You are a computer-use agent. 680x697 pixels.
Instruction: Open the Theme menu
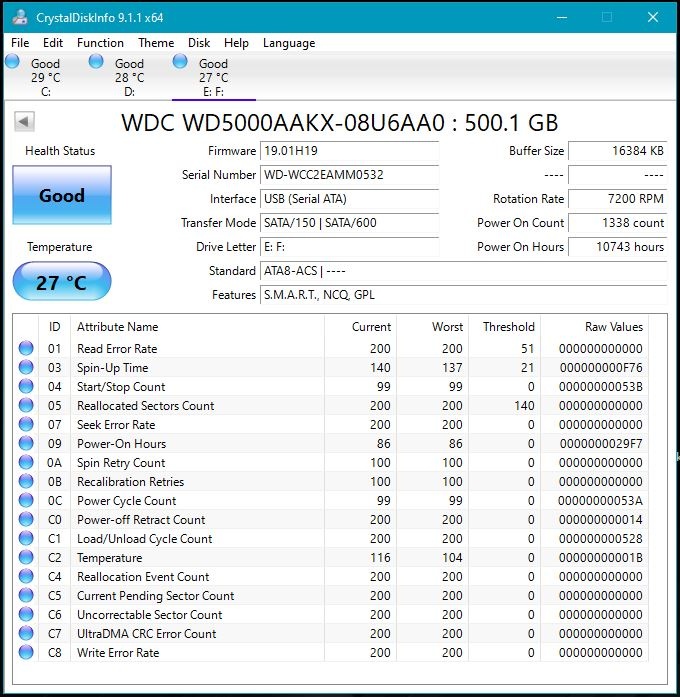point(156,43)
